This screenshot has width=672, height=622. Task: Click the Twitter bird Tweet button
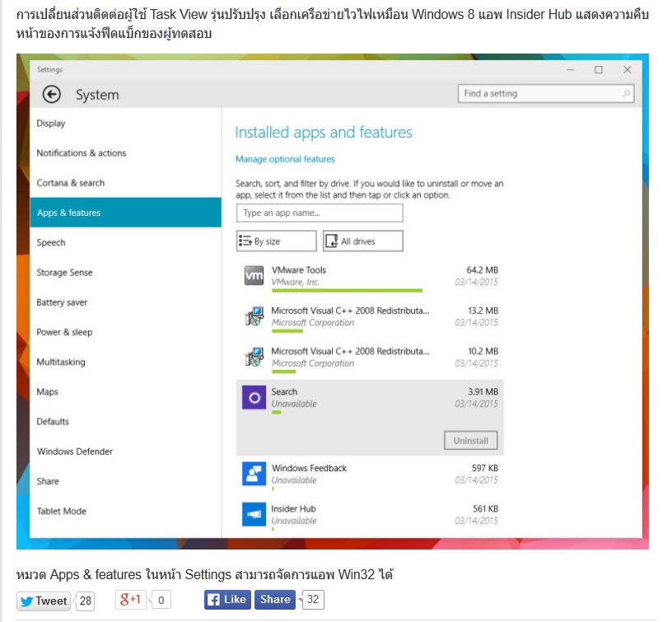(44, 601)
